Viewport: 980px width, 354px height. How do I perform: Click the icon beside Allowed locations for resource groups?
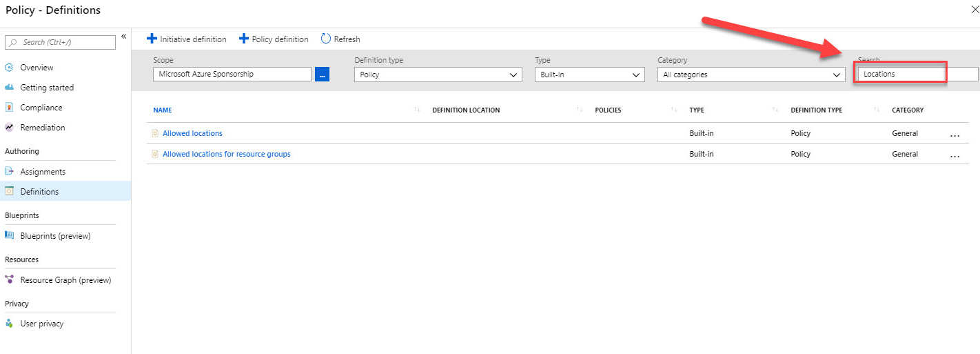coord(155,154)
